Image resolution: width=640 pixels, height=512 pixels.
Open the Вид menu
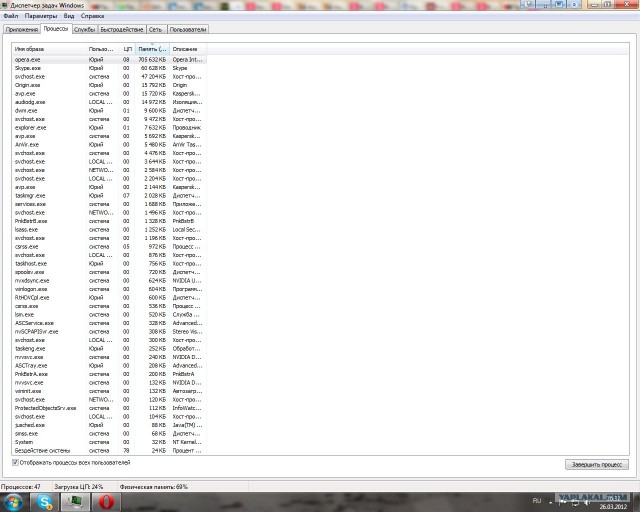tap(69, 16)
